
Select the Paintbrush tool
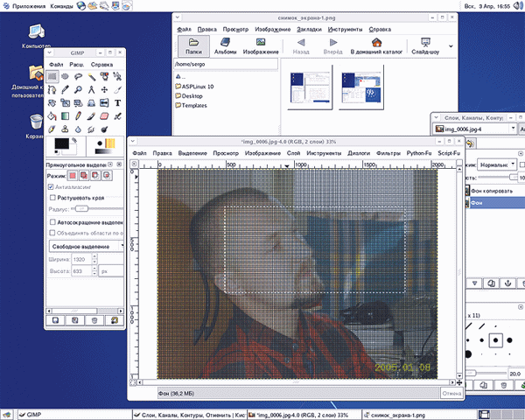pos(91,116)
